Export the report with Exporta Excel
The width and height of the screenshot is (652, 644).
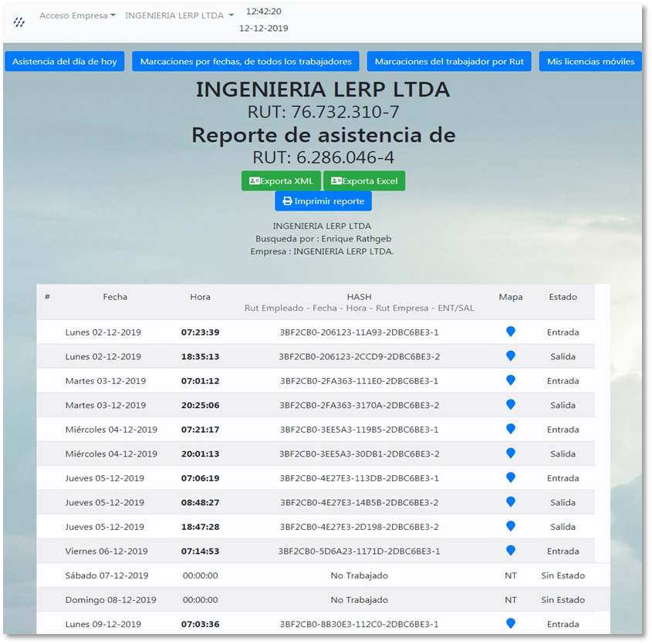click(364, 181)
